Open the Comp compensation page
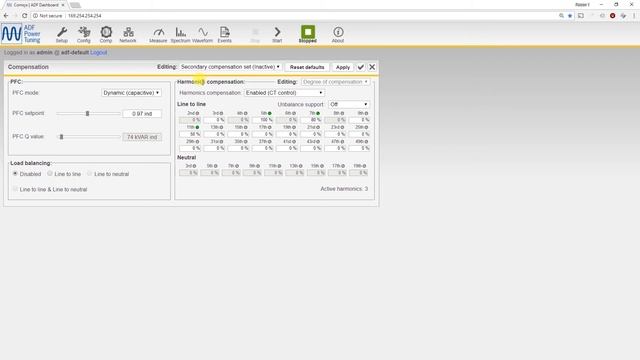This screenshot has height=360, width=640. 106,35
